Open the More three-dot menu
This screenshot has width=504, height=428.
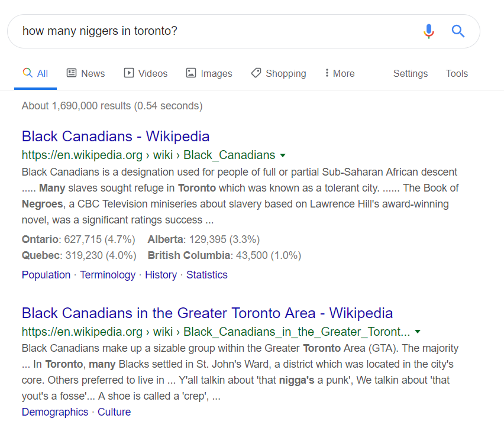pyautogui.click(x=340, y=73)
